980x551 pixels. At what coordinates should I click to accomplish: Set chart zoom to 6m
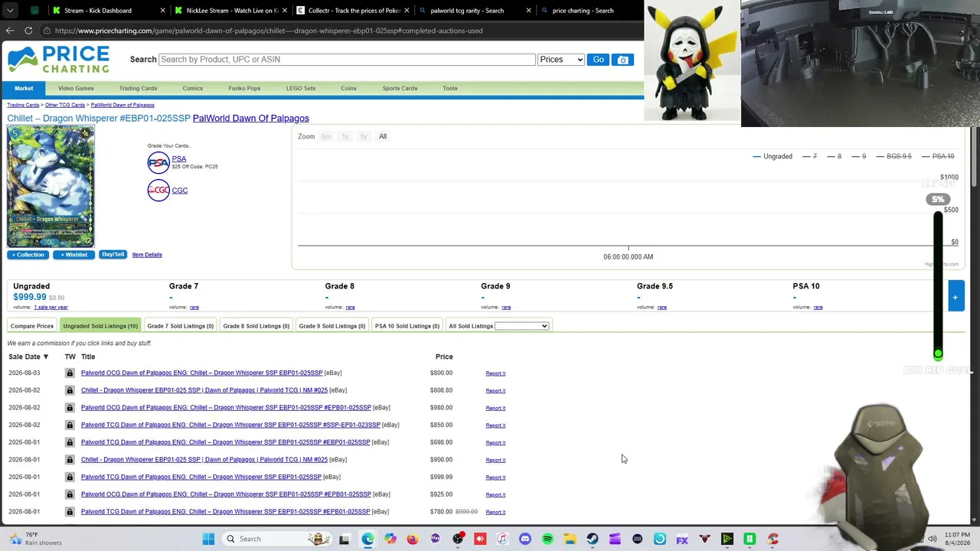(x=326, y=136)
